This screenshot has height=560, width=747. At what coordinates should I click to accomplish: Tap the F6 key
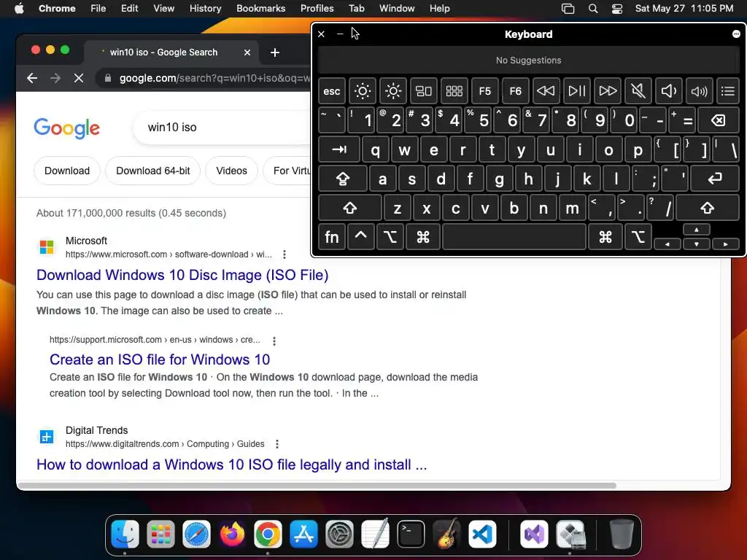click(516, 91)
